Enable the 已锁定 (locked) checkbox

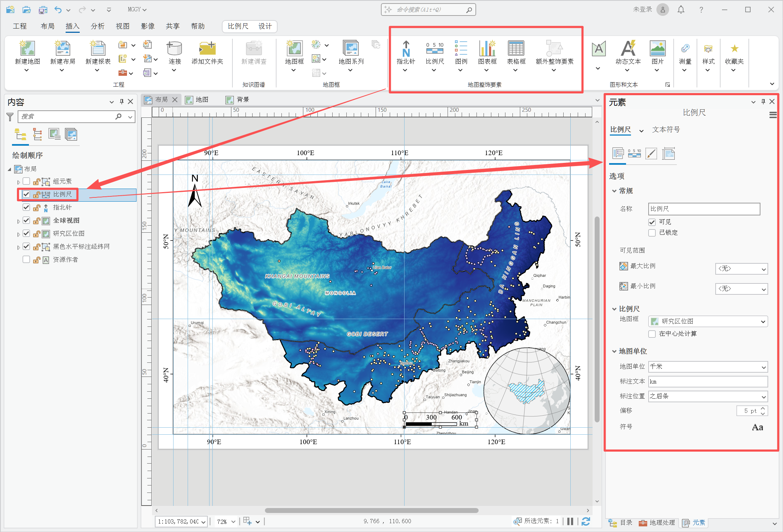tap(652, 233)
